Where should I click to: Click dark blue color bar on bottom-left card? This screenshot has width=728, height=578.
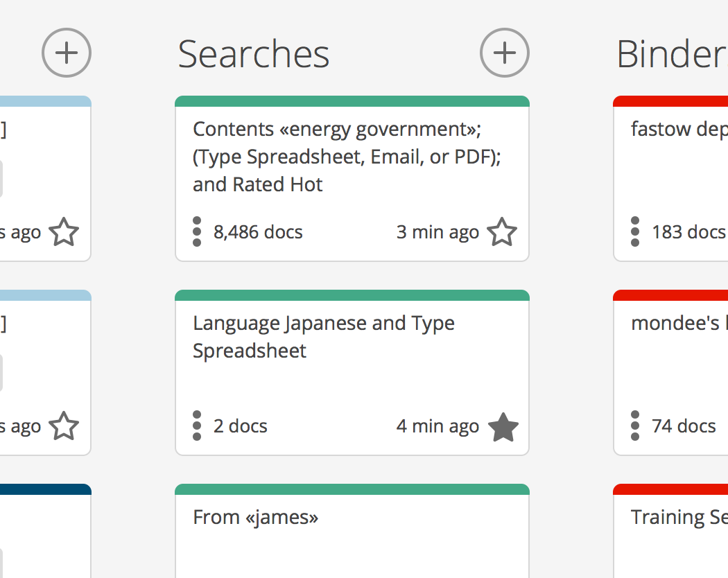(46, 489)
